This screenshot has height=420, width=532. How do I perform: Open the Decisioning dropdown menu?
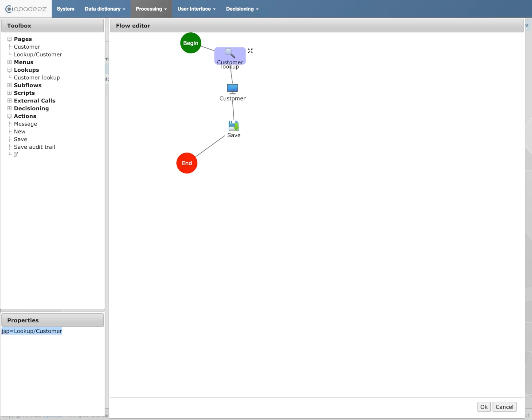tap(242, 8)
